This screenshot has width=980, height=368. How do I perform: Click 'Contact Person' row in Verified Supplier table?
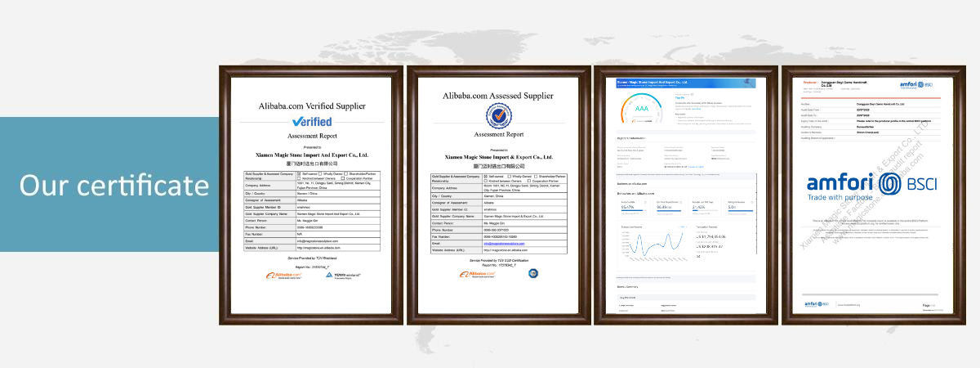(312, 222)
